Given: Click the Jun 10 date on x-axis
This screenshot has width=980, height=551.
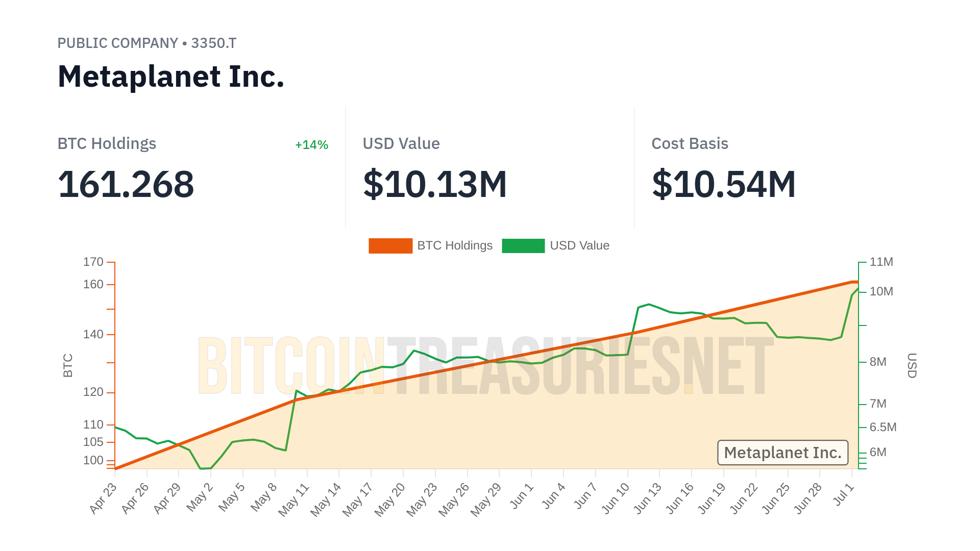Looking at the screenshot, I should point(616,499).
